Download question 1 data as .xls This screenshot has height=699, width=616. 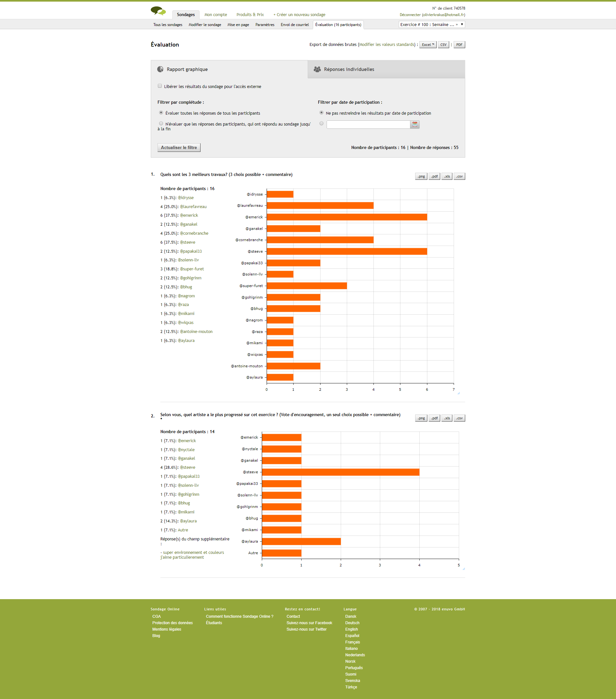point(447,177)
